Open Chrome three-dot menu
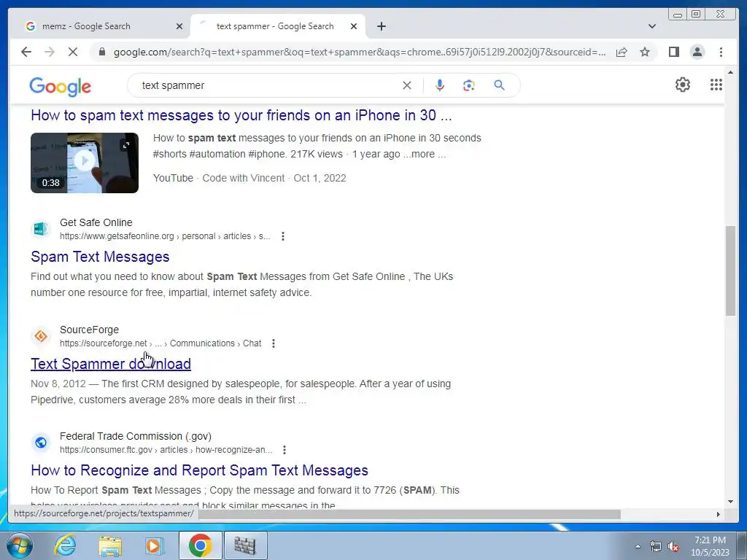Viewport: 747px width, 560px height. (721, 52)
